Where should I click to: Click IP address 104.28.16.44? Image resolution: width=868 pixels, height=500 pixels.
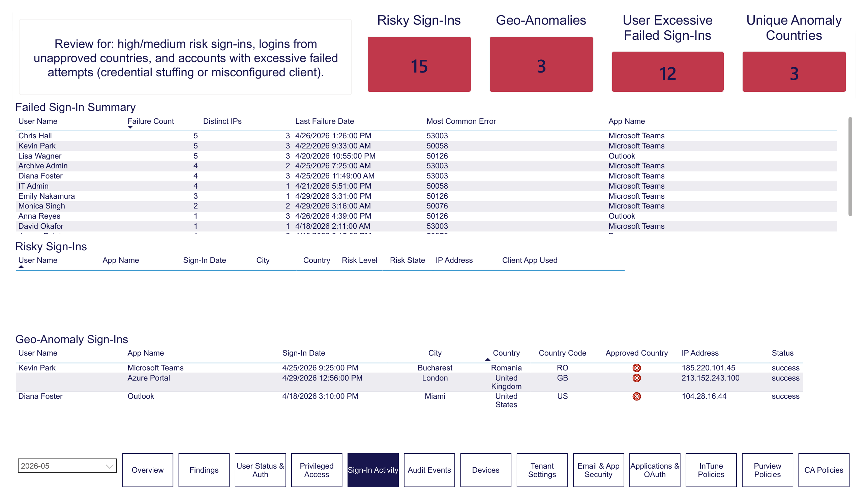click(704, 396)
